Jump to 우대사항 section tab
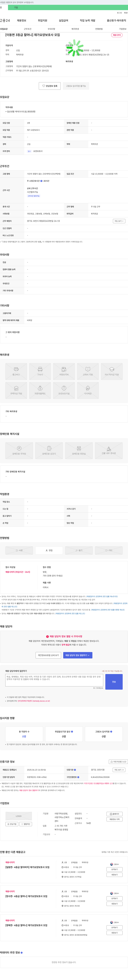The image size is (128, 980). coord(51,29)
